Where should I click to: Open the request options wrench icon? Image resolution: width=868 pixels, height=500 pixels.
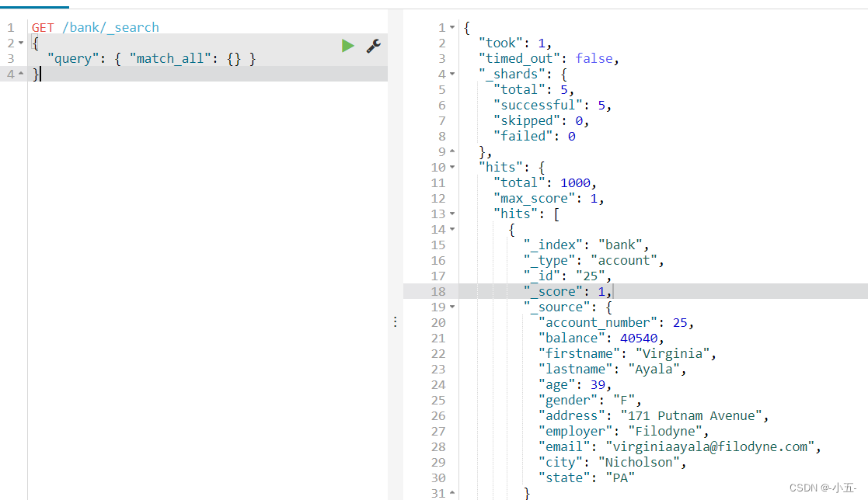point(374,46)
